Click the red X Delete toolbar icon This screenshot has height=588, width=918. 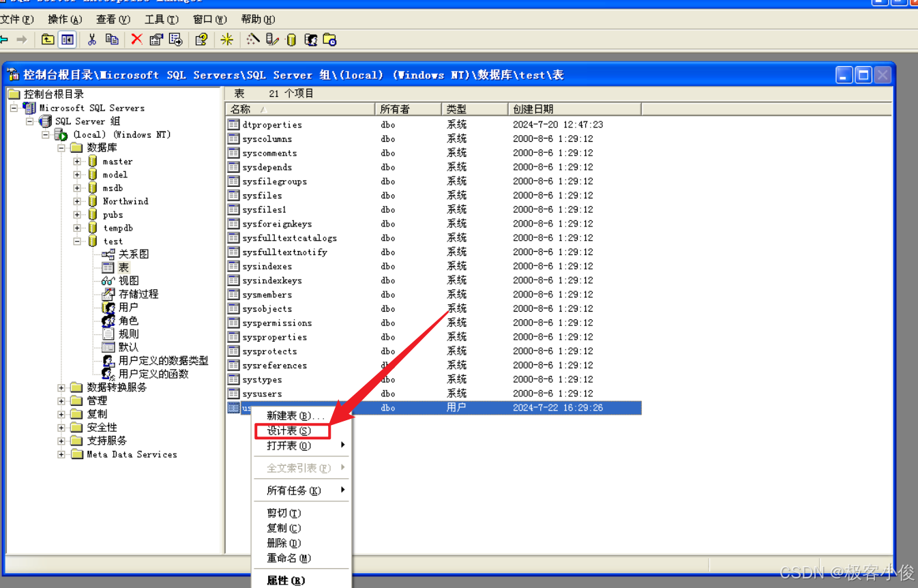click(x=136, y=40)
